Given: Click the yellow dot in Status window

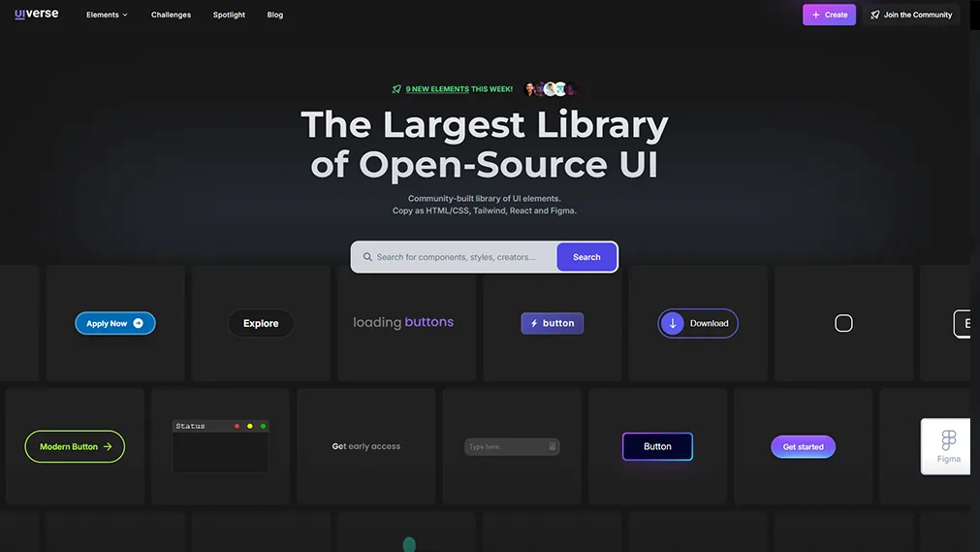Looking at the screenshot, I should [250, 426].
